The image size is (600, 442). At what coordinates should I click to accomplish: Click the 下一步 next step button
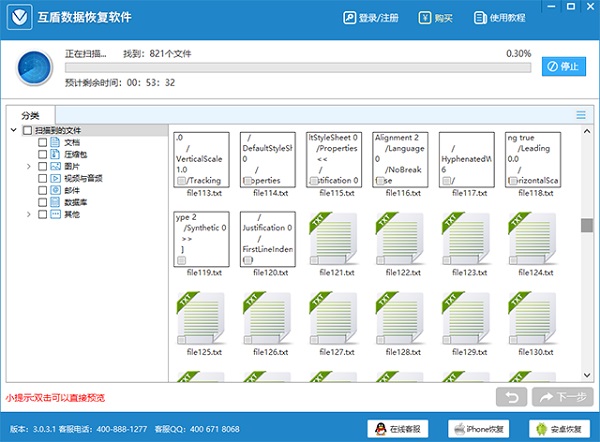(562, 397)
